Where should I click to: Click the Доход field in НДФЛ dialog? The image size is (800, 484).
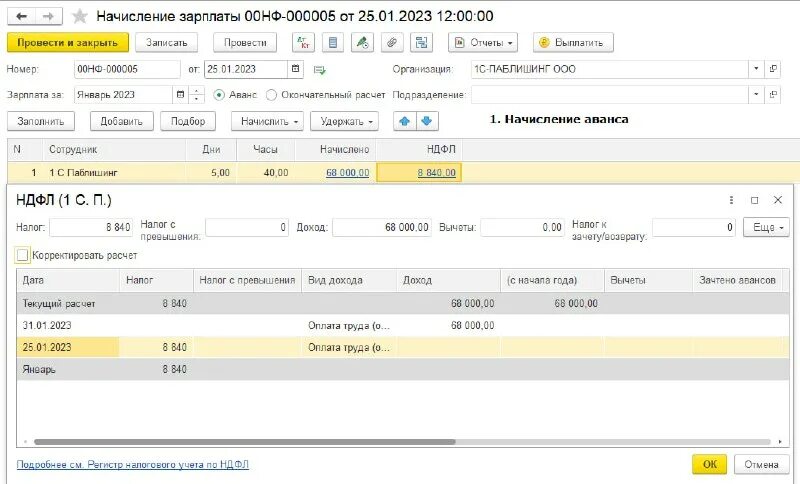(x=382, y=227)
